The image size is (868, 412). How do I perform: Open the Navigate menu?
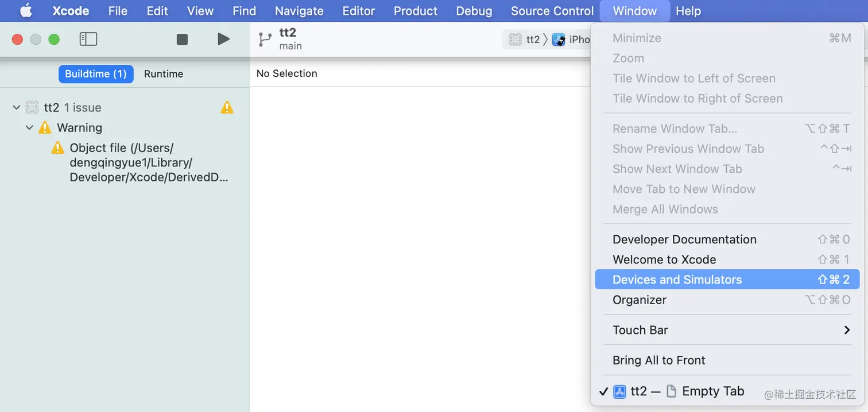tap(299, 11)
